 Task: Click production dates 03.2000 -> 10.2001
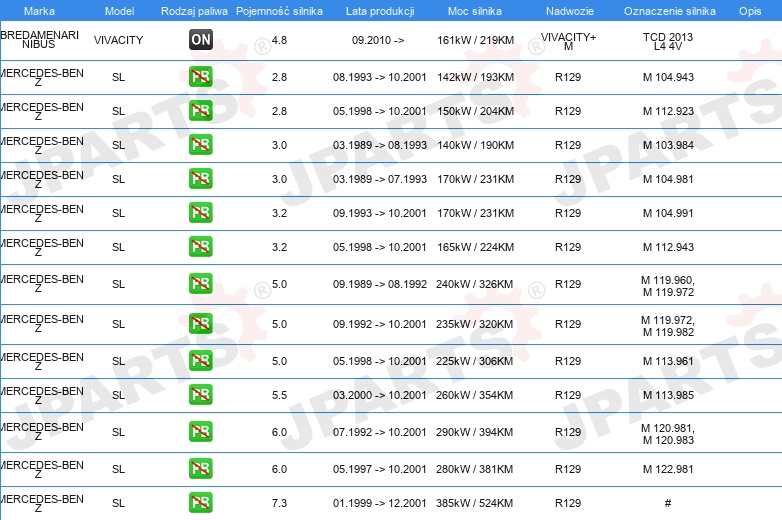(x=380, y=394)
